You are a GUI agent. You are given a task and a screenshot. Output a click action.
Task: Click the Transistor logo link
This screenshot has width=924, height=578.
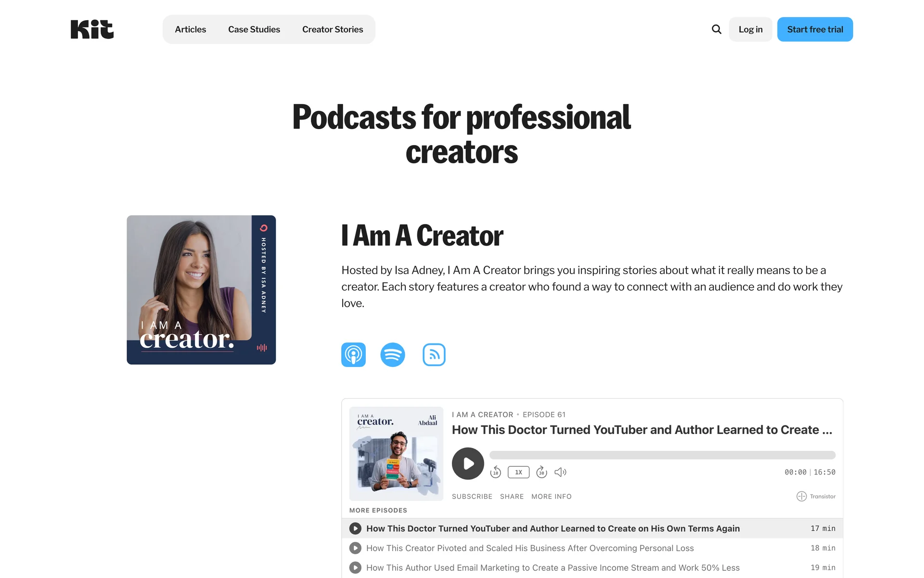(816, 496)
